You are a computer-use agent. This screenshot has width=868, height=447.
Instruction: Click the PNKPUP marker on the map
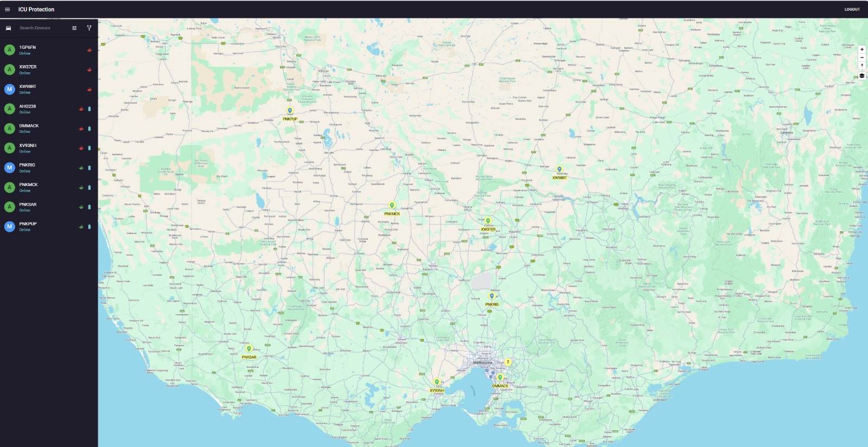coord(290,111)
